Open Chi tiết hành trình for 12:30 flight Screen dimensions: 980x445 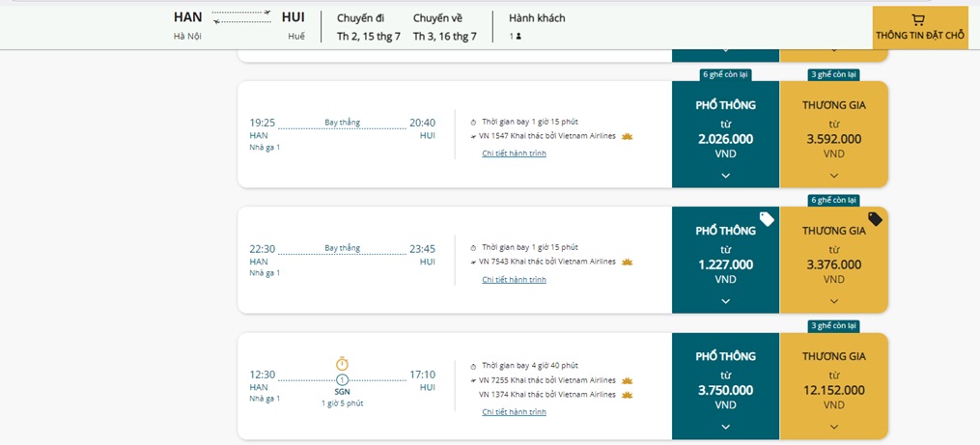(514, 412)
